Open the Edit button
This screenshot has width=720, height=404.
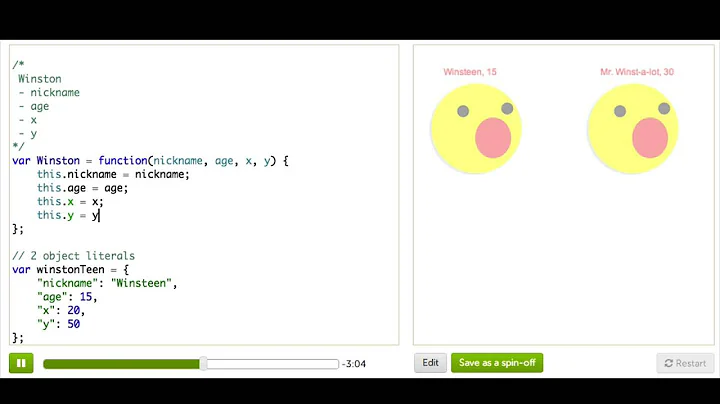point(430,363)
